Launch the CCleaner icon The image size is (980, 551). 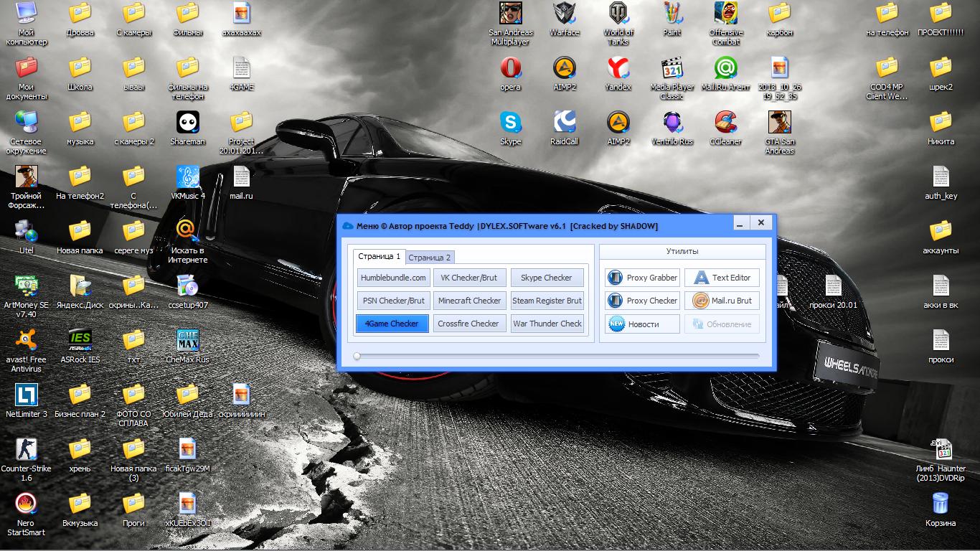point(726,128)
